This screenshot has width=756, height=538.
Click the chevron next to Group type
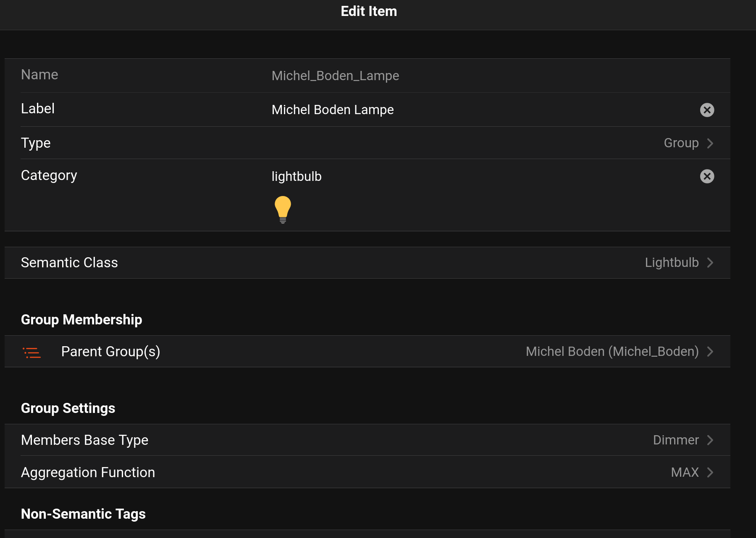(710, 143)
